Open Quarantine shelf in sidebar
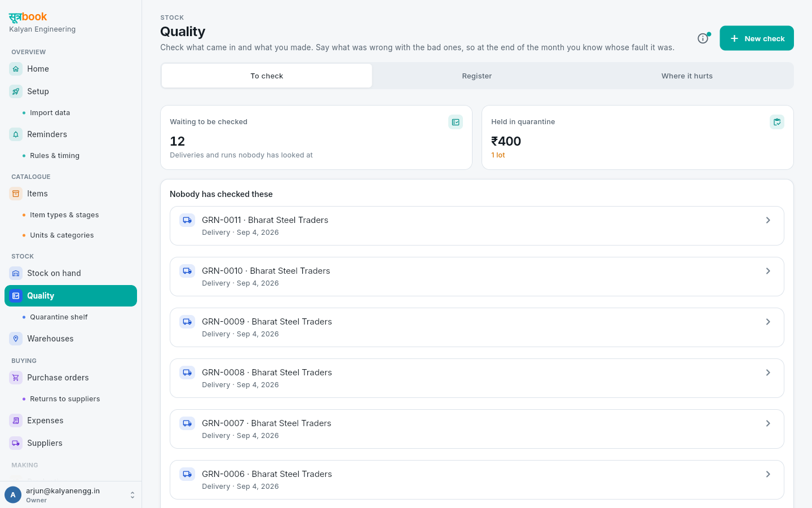The width and height of the screenshot is (812, 508). coord(59,317)
